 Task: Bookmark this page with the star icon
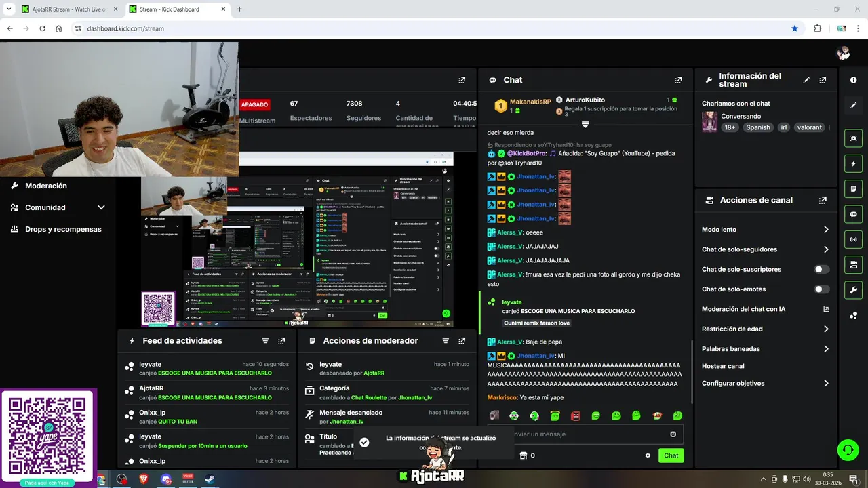795,28
